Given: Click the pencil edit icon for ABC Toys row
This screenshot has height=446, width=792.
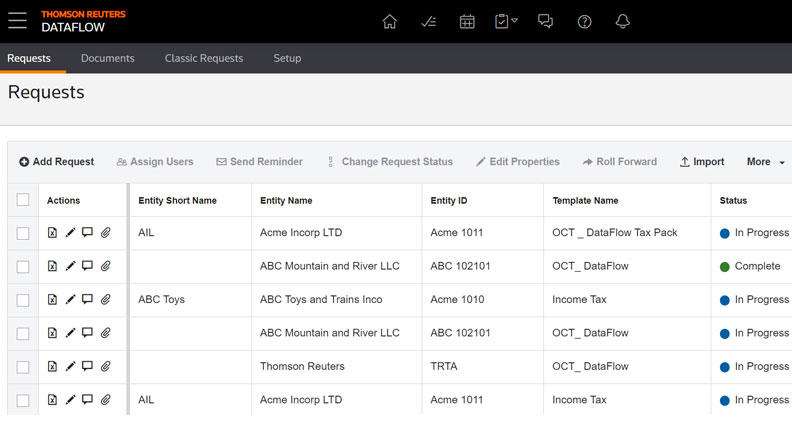Looking at the screenshot, I should [x=70, y=300].
